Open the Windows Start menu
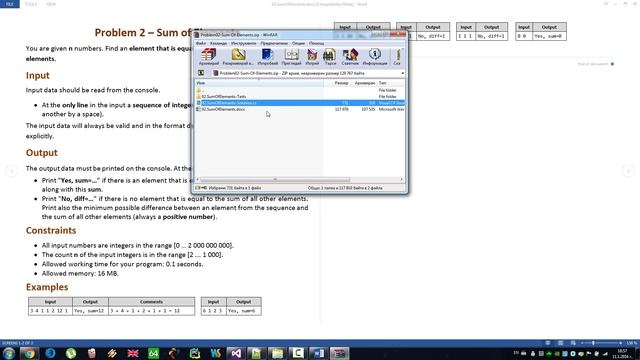 (x=9, y=353)
